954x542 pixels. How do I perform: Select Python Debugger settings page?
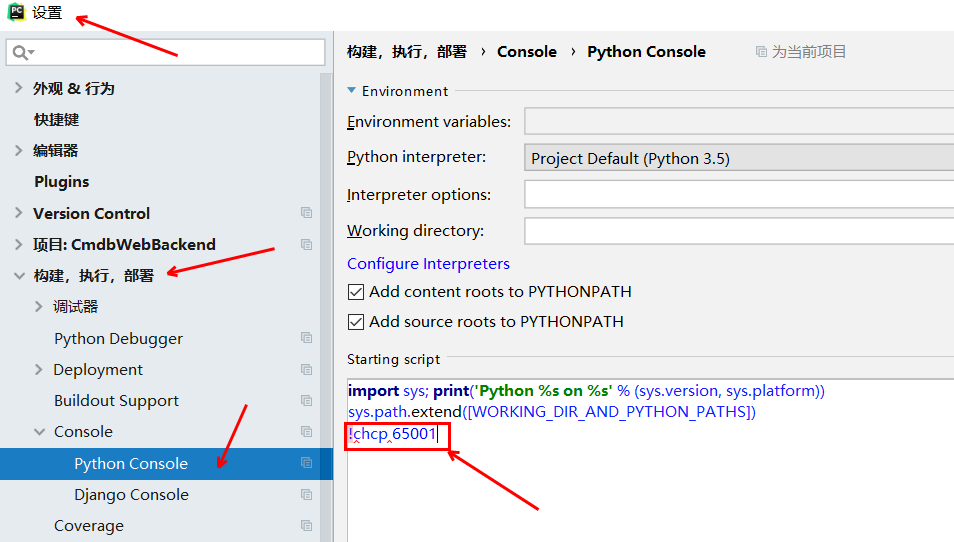pyautogui.click(x=118, y=338)
